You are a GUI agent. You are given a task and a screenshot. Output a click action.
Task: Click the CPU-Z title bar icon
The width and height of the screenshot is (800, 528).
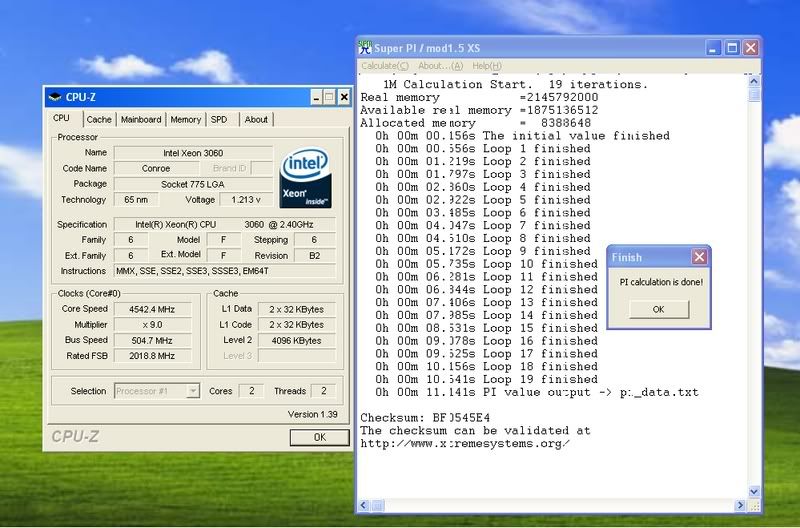55,97
